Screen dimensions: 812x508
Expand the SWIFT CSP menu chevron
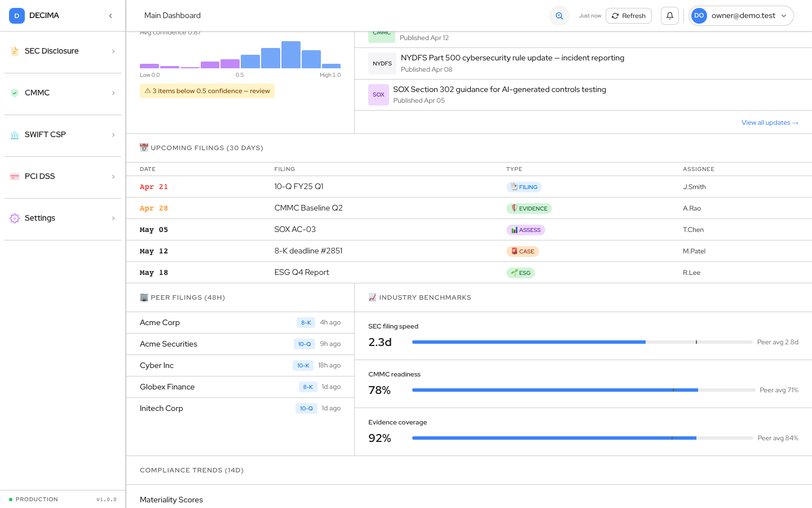pos(113,135)
